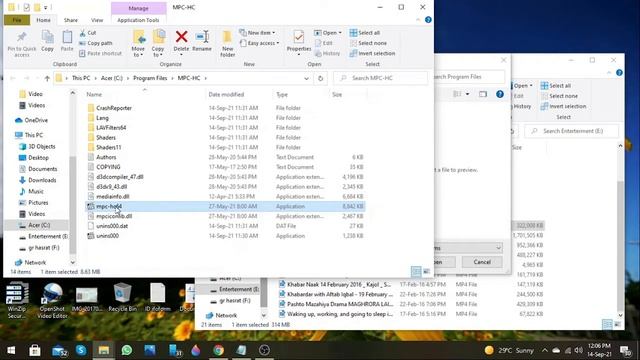Create a New folder

227,43
